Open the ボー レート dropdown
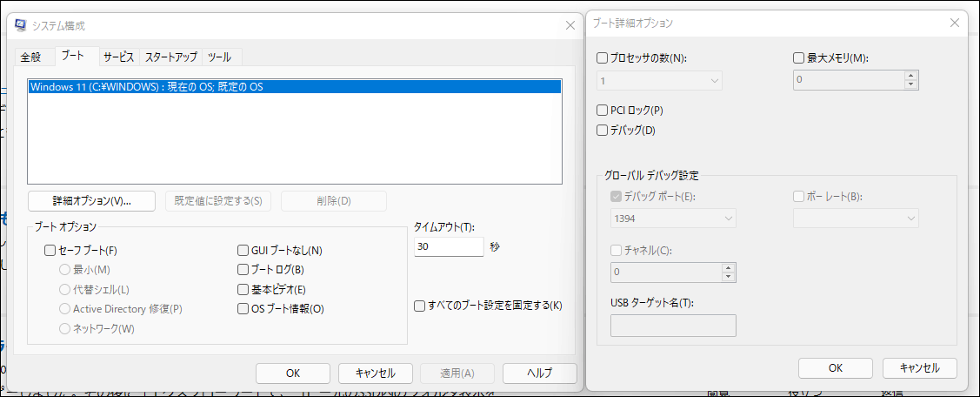980x397 pixels. 856,219
